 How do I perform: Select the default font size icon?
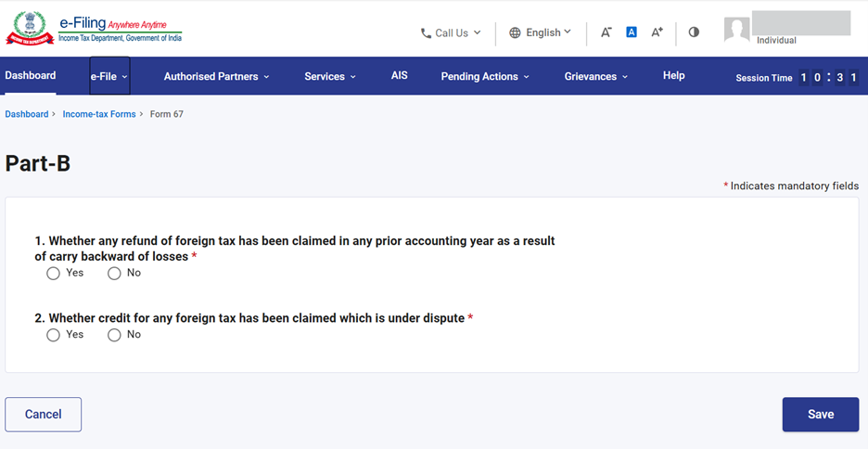[632, 32]
